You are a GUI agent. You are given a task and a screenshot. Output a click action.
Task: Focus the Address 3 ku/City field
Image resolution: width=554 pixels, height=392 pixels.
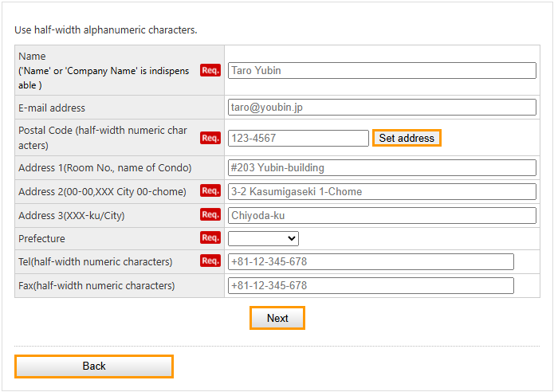(382, 215)
